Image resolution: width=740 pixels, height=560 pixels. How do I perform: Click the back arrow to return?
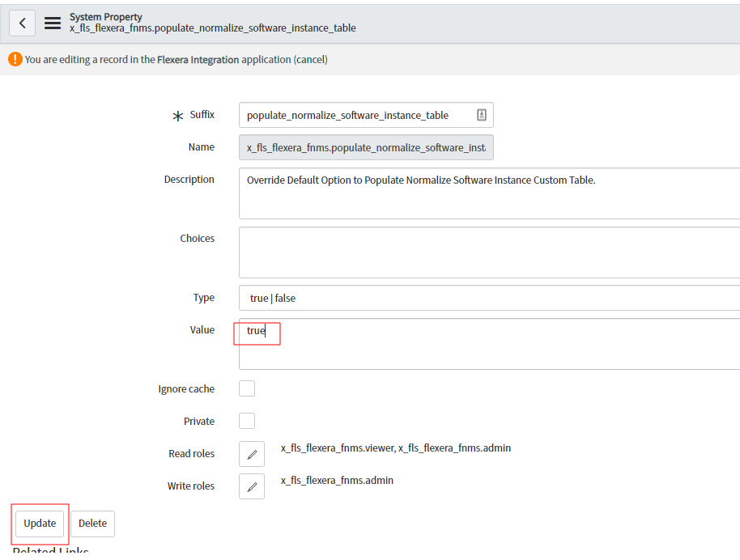[x=22, y=23]
